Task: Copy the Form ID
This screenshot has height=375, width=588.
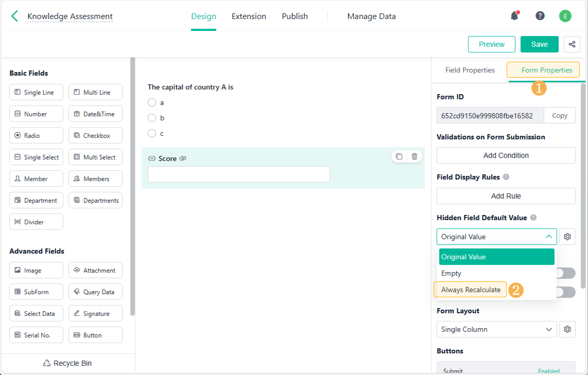Action: [x=560, y=115]
